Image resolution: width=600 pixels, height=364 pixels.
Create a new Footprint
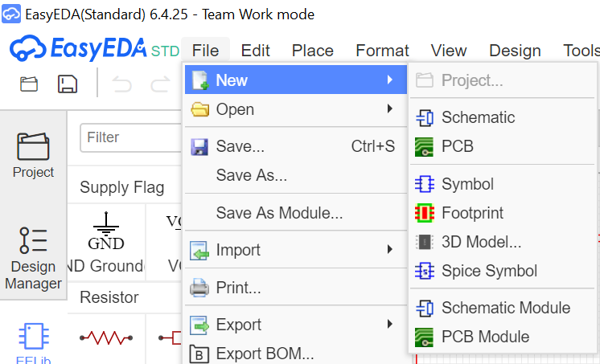click(x=472, y=213)
